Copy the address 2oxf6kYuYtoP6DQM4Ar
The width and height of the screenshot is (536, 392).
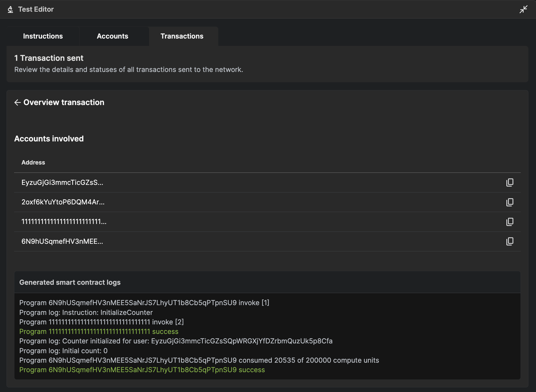point(510,202)
